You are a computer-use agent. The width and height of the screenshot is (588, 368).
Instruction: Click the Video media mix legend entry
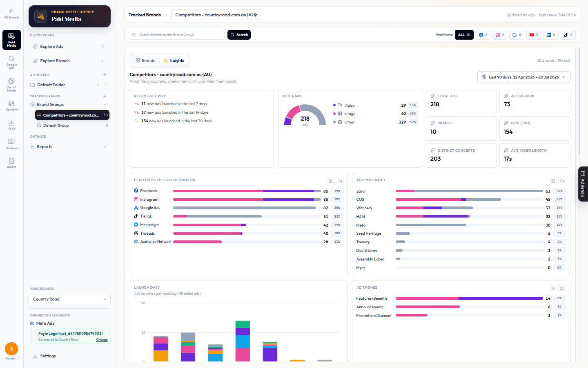click(x=375, y=105)
